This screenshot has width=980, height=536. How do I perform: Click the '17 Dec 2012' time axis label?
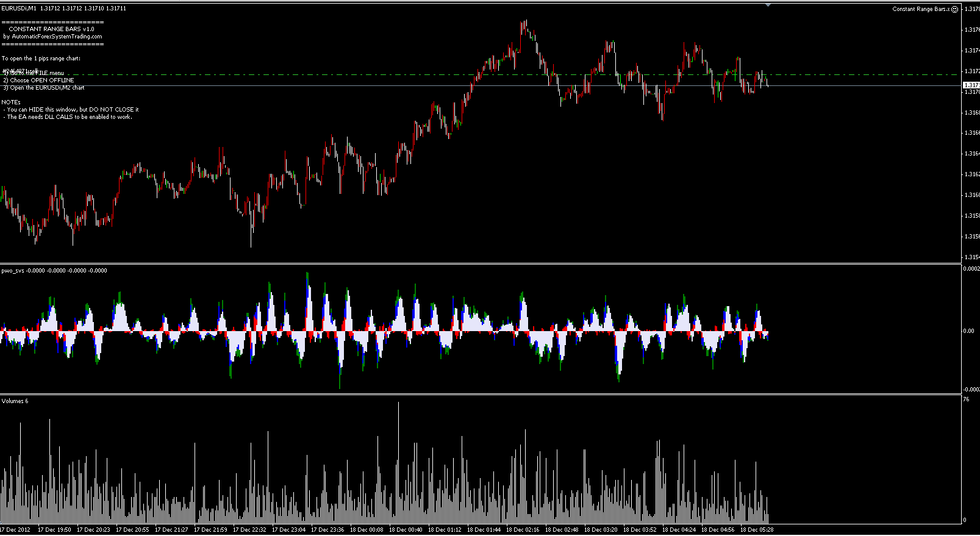pos(16,530)
